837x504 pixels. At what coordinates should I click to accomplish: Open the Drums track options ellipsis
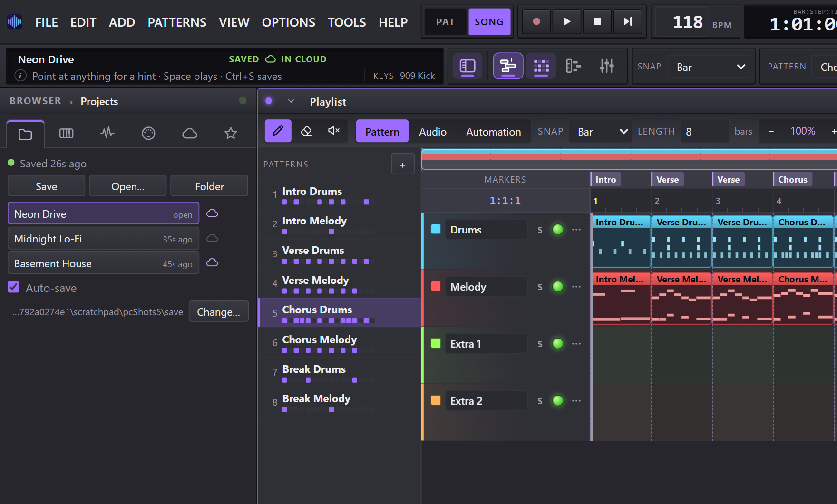pos(576,230)
